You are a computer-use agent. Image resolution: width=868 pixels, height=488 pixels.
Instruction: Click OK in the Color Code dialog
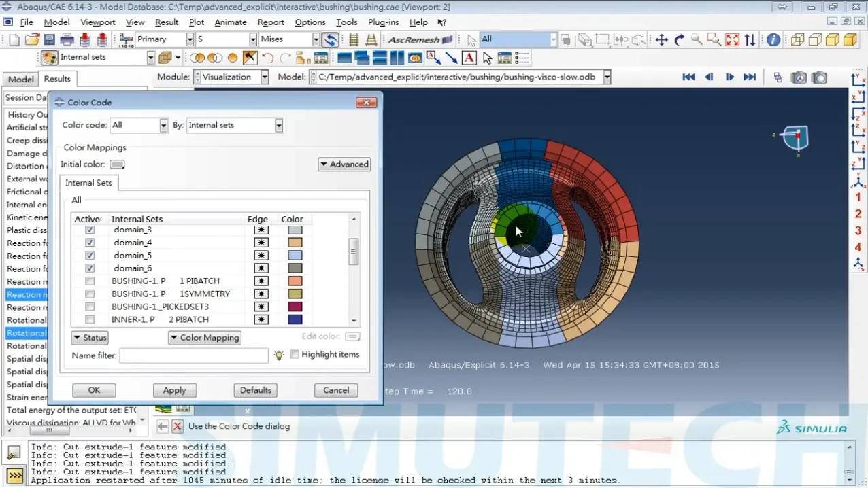(94, 390)
